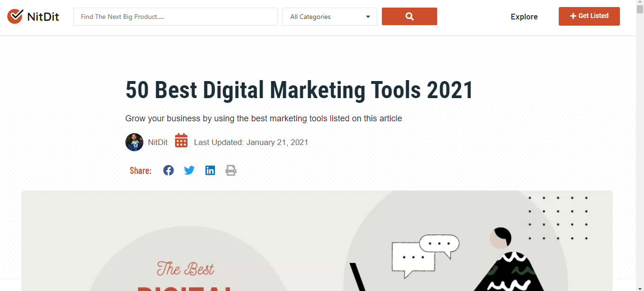Click the Last Updated: January 21, 2021 text

coord(251,142)
